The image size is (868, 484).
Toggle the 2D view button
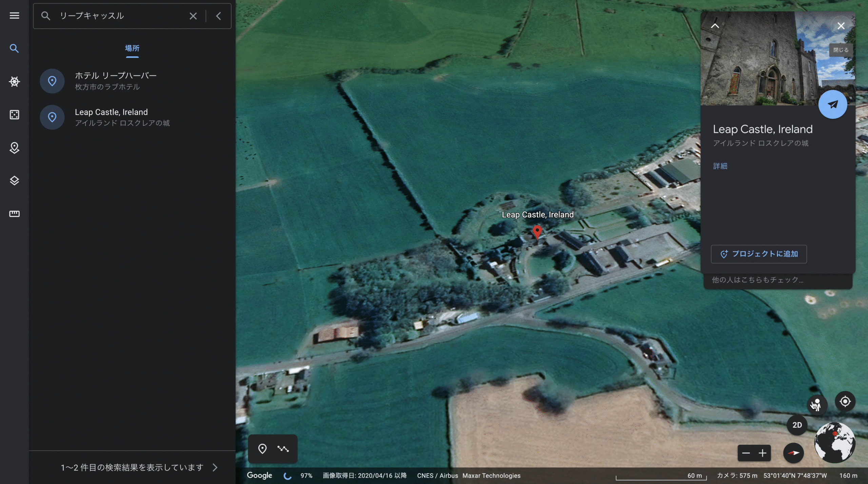click(797, 425)
